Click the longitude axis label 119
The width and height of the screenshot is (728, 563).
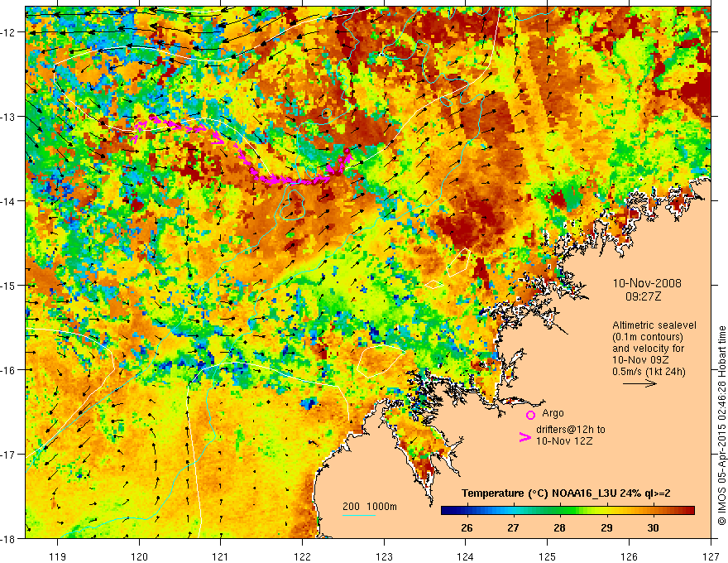[x=58, y=556]
